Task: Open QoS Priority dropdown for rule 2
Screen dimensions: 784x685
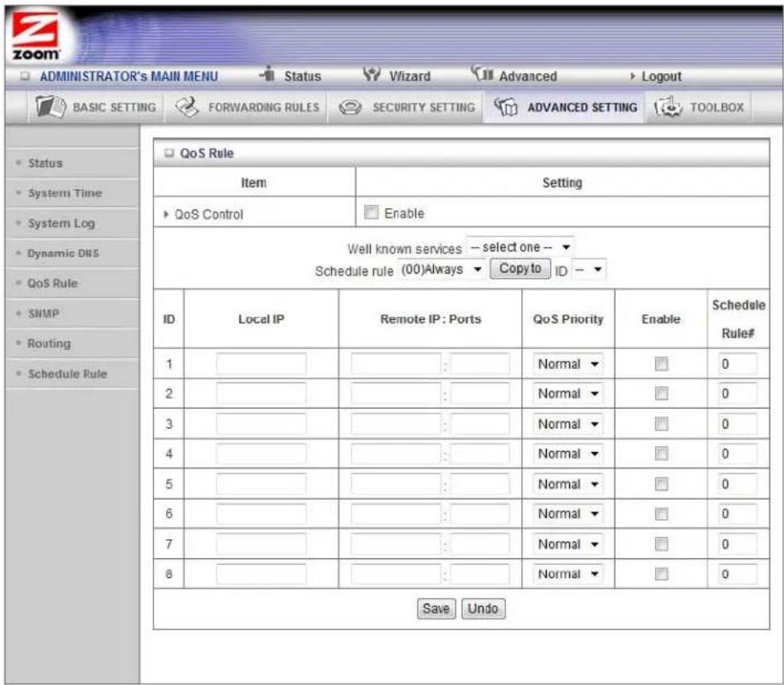Action: (567, 394)
